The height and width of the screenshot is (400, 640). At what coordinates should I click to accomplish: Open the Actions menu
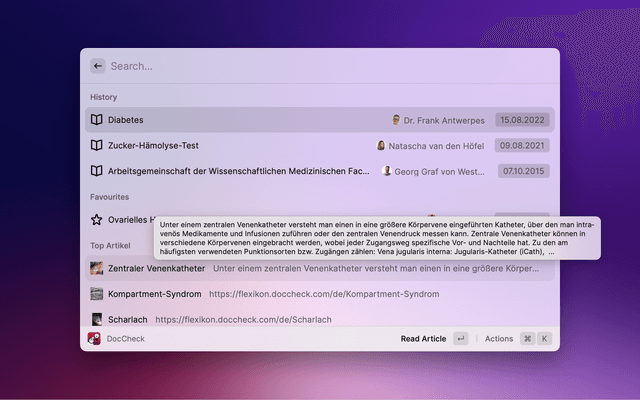(498, 339)
